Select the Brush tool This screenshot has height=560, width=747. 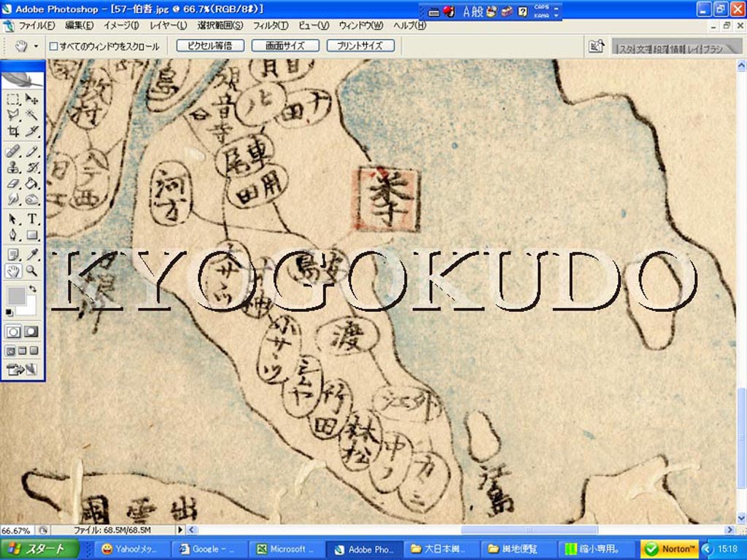31,152
